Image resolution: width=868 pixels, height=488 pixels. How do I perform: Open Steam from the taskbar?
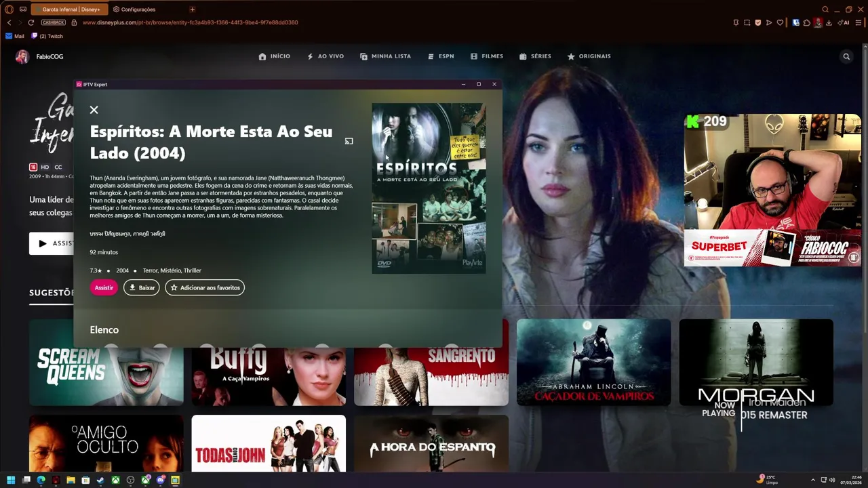[100, 480]
